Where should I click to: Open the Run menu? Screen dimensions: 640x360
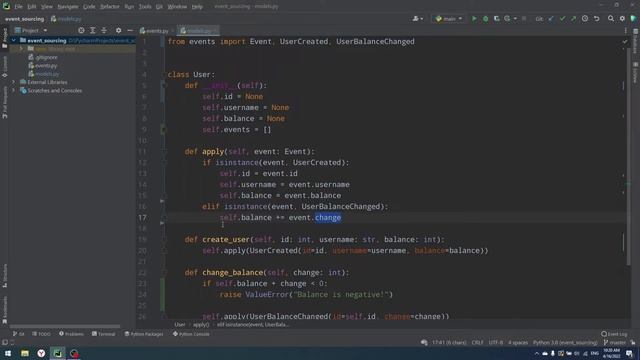[x=129, y=7]
